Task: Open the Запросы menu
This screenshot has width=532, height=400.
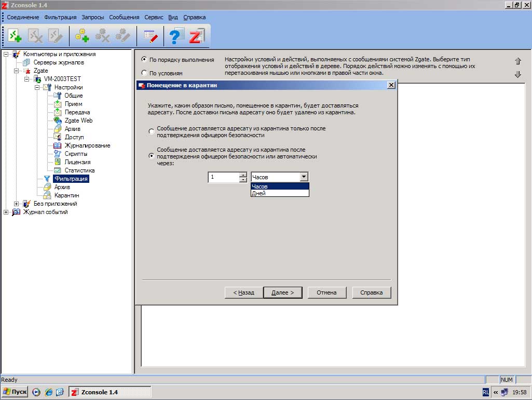Action: 92,17
